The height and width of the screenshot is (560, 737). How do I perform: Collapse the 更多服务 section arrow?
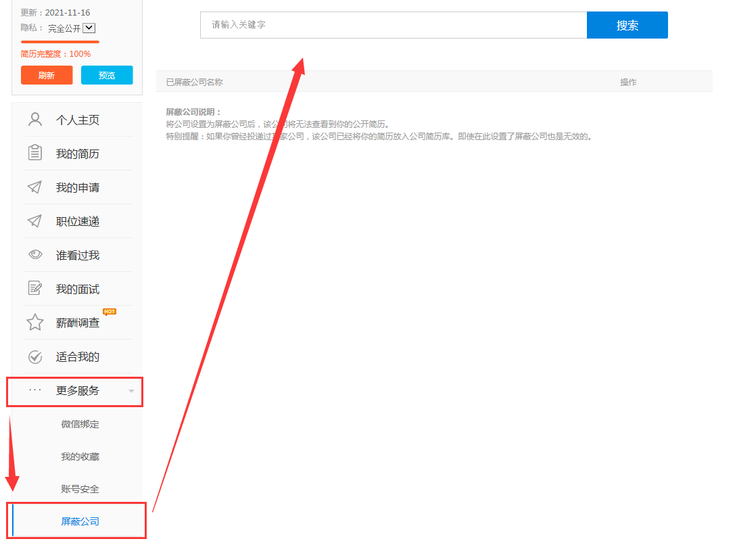pyautogui.click(x=132, y=391)
